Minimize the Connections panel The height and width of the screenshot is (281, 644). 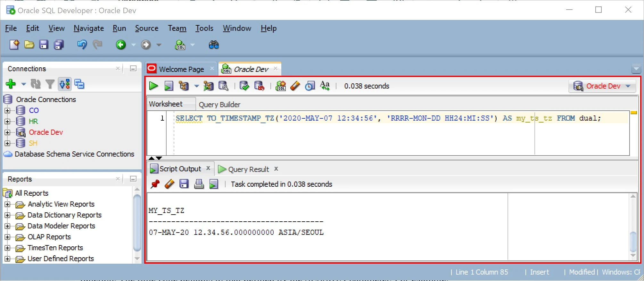click(133, 69)
